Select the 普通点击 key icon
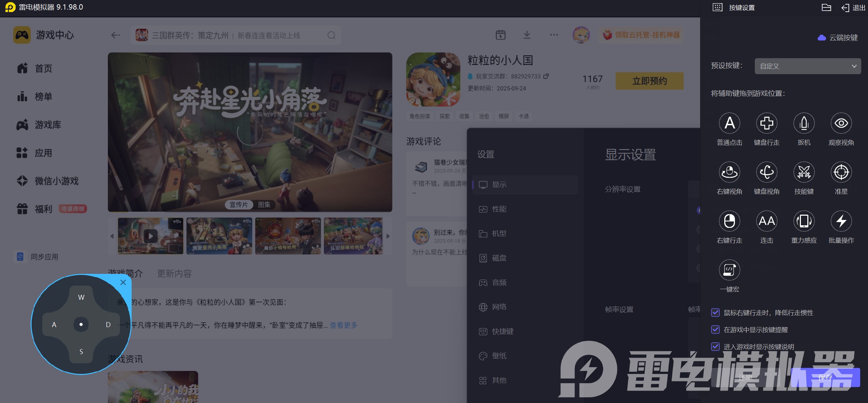The height and width of the screenshot is (403, 868). pyautogui.click(x=729, y=123)
